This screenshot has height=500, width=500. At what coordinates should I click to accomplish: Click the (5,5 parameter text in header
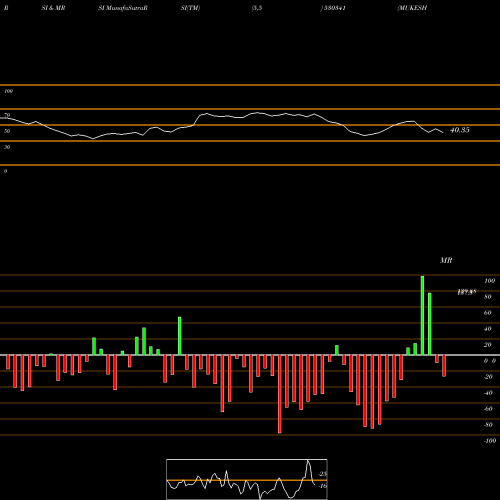pos(257,8)
